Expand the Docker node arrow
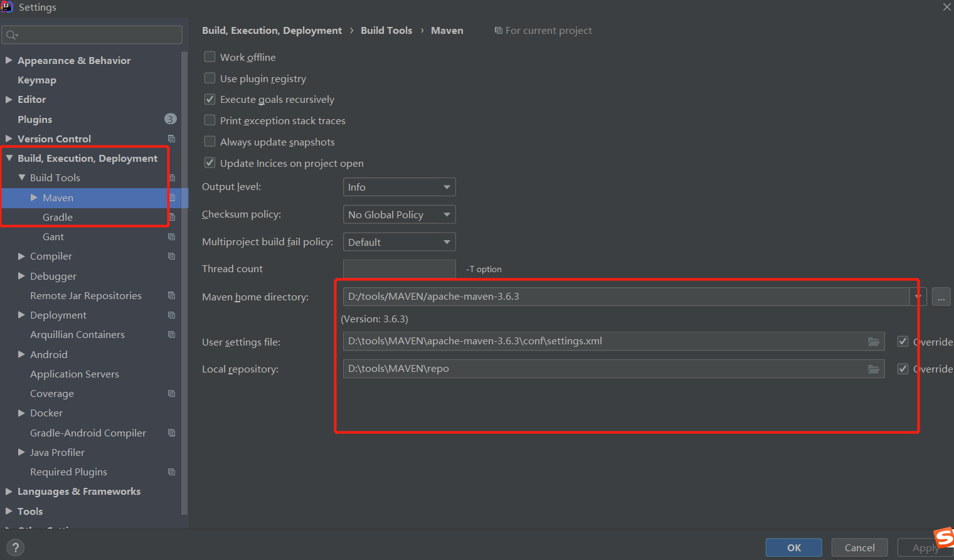 [x=21, y=413]
